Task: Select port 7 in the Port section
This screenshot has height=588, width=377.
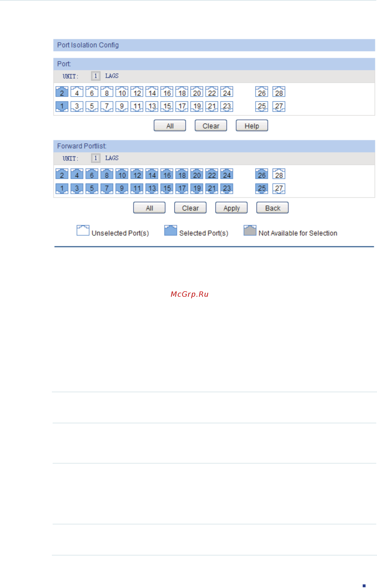Action: (x=107, y=106)
